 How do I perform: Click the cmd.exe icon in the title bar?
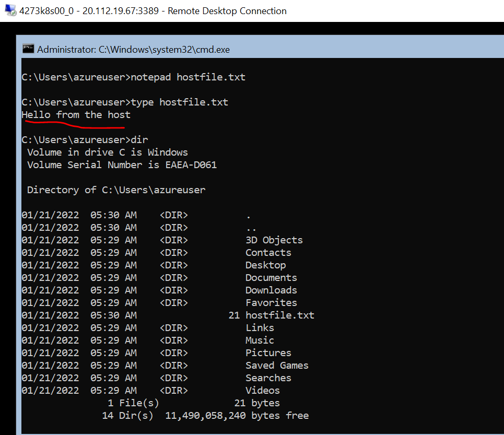28,49
